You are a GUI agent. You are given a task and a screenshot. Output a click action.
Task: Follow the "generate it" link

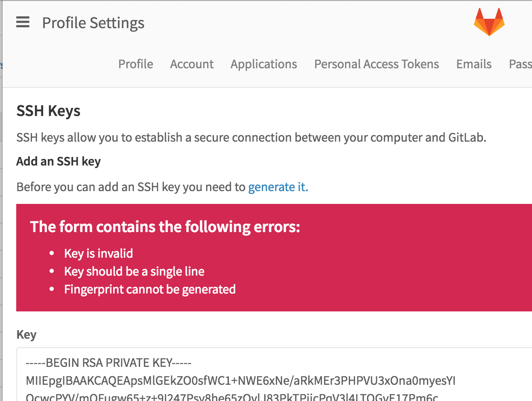(278, 187)
